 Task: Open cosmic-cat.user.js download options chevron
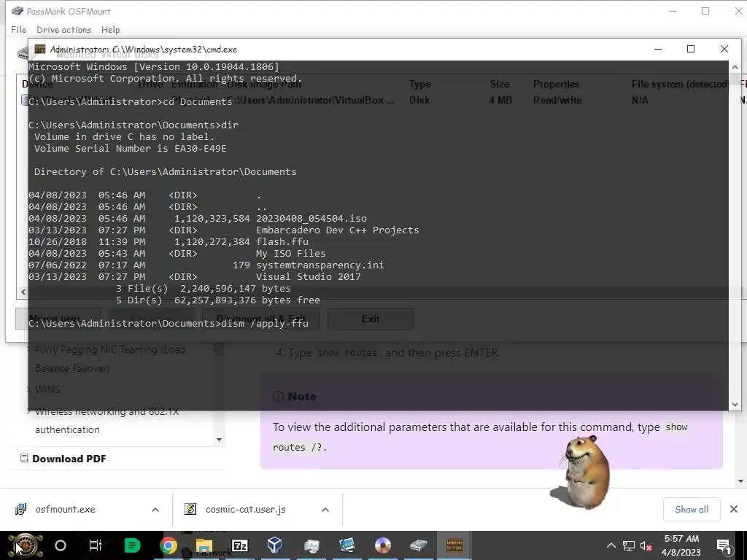325,510
